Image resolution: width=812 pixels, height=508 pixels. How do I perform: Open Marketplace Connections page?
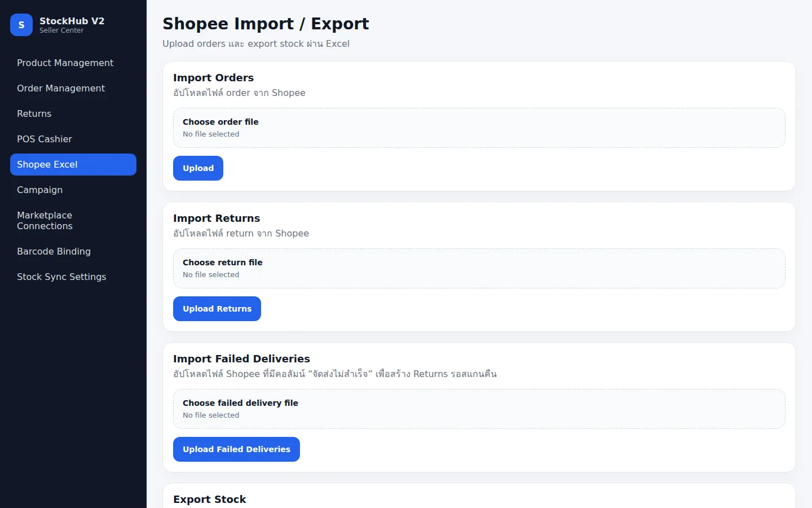(73, 221)
